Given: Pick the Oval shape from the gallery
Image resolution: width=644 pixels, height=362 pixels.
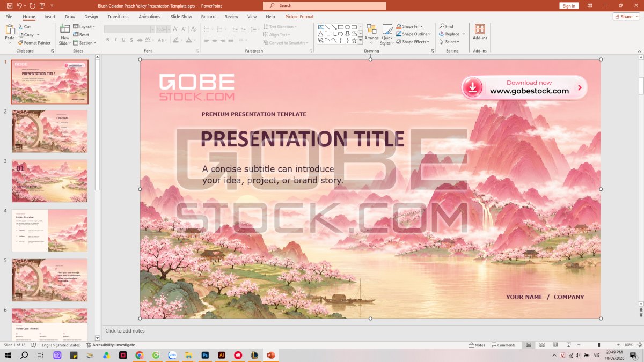Looking at the screenshot, I should point(348,27).
